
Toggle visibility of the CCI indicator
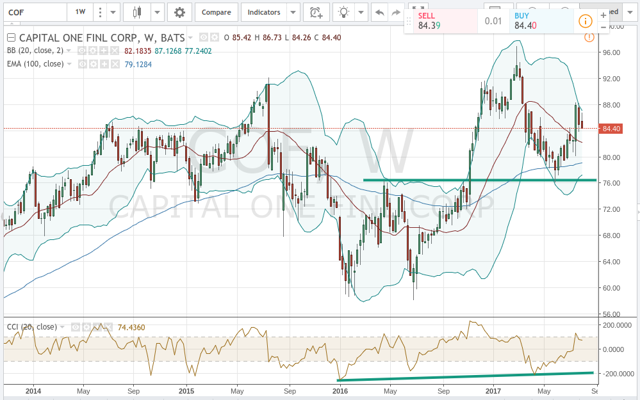pos(75,327)
